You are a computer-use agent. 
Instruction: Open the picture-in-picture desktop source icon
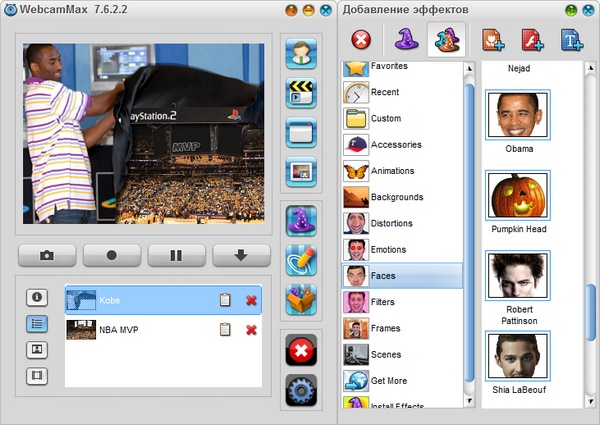(x=301, y=172)
